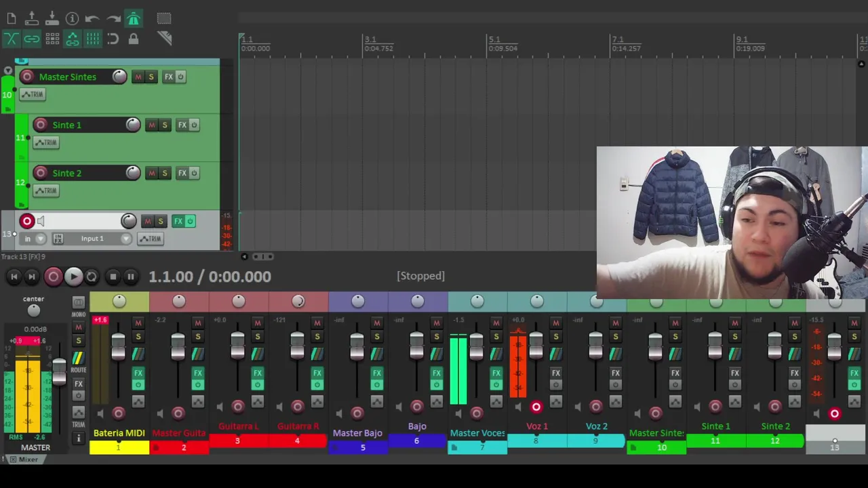Start playback with the Play button
This screenshot has width=868, height=488.
coord(73,277)
